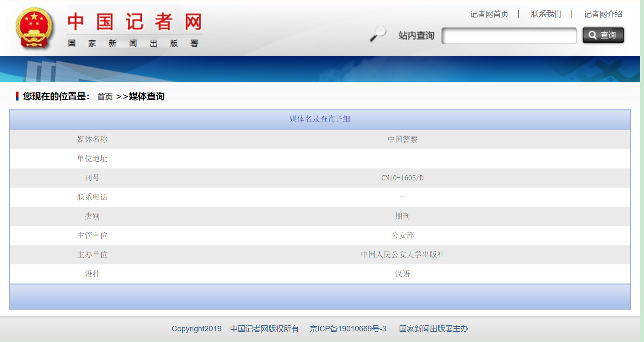Viewport: 644px width, 342px height.
Task: Click the 国家新闻出版署主办 footer text
Action: pyautogui.click(x=434, y=329)
